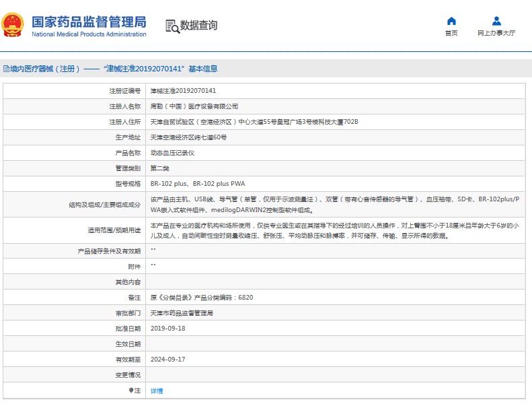Click the national emblem logo
Image resolution: width=532 pixels, height=404 pixels.
13,26
